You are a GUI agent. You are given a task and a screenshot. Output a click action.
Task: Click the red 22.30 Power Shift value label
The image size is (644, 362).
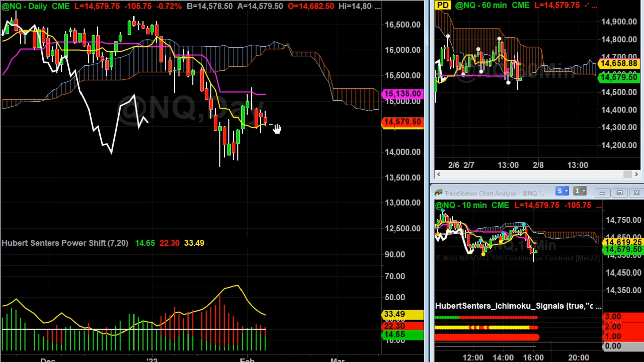pos(402,326)
